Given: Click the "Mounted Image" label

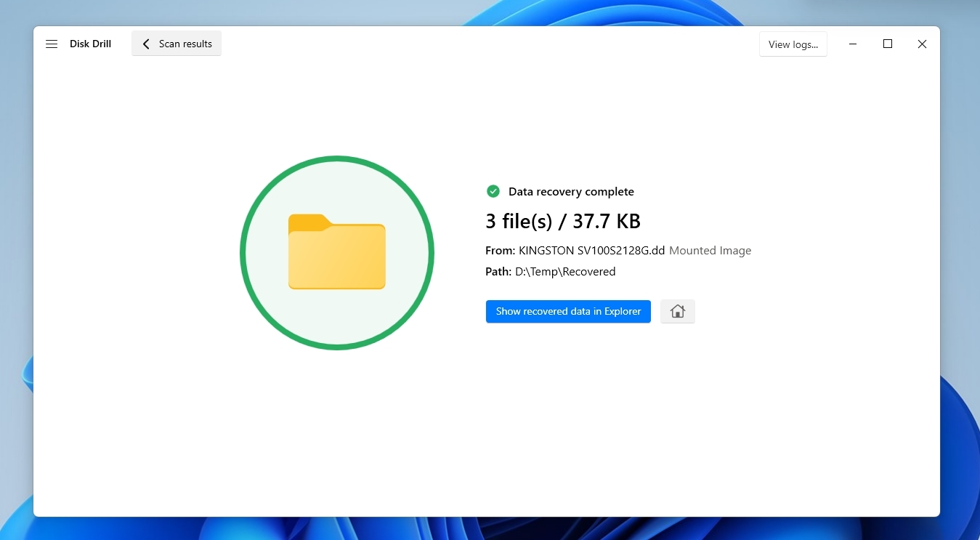Looking at the screenshot, I should [x=710, y=251].
